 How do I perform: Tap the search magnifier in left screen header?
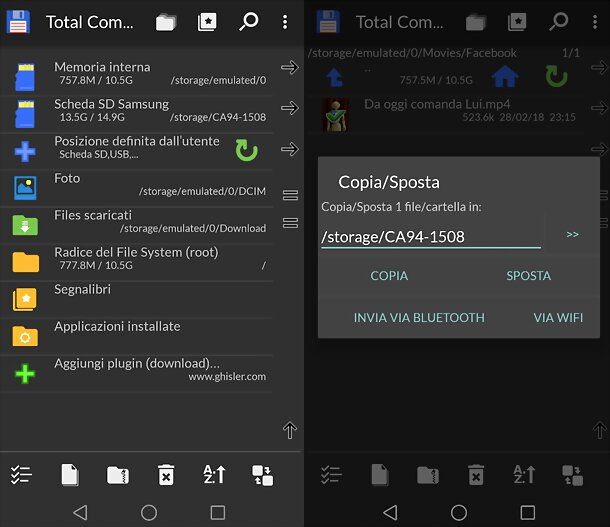(x=248, y=21)
